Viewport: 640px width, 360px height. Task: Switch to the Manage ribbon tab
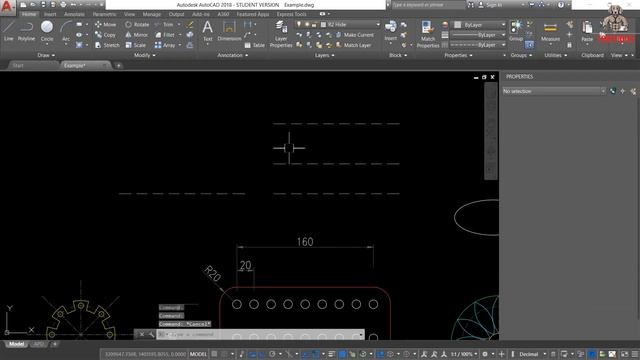[x=151, y=14]
